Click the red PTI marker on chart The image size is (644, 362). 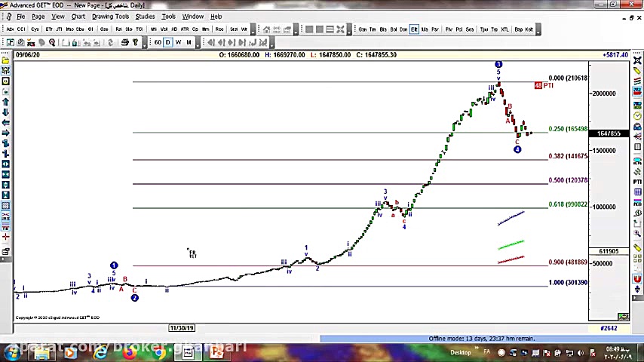tap(544, 85)
